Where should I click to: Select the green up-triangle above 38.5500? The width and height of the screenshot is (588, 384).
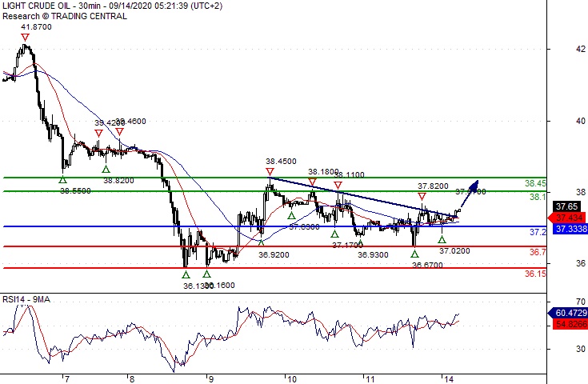62,180
